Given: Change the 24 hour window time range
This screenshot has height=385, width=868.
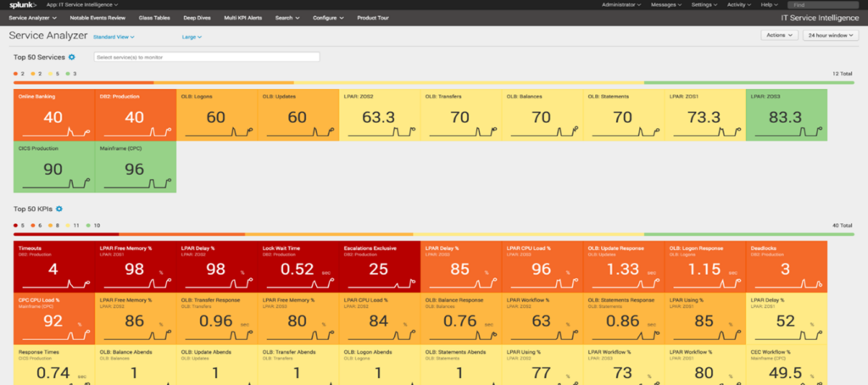Looking at the screenshot, I should click(x=831, y=35).
